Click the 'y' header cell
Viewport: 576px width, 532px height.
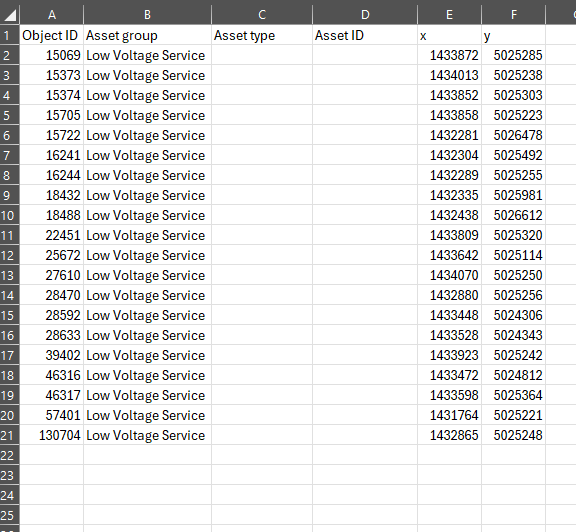[x=514, y=35]
